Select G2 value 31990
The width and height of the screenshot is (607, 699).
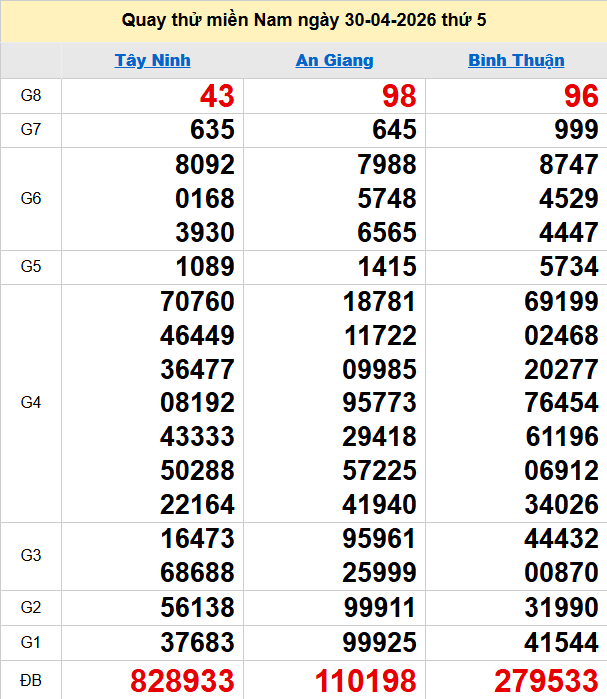click(561, 608)
